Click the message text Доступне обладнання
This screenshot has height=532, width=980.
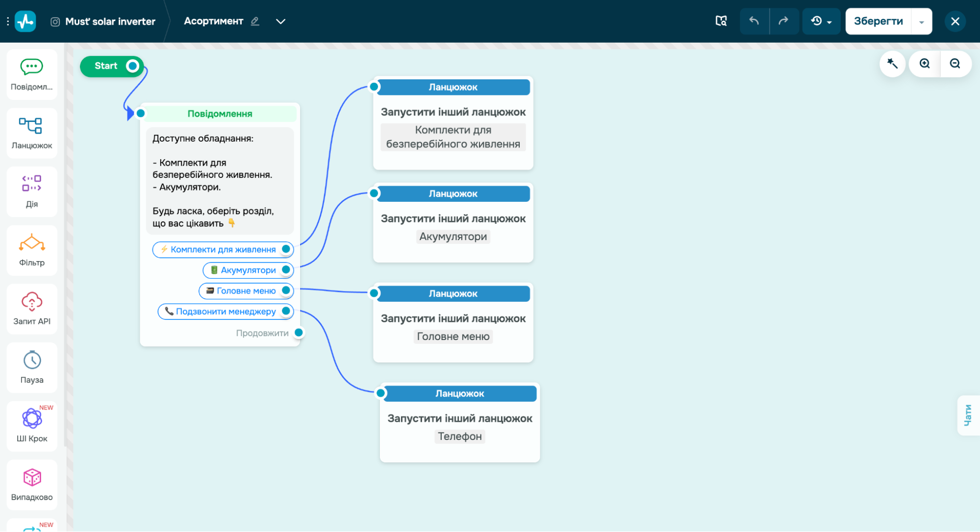tap(203, 139)
